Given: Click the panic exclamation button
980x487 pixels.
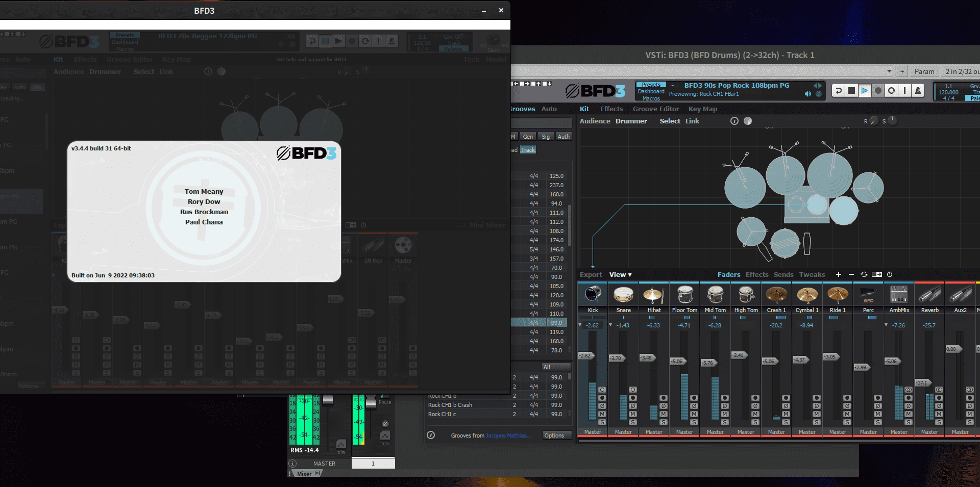Looking at the screenshot, I should (x=904, y=91).
